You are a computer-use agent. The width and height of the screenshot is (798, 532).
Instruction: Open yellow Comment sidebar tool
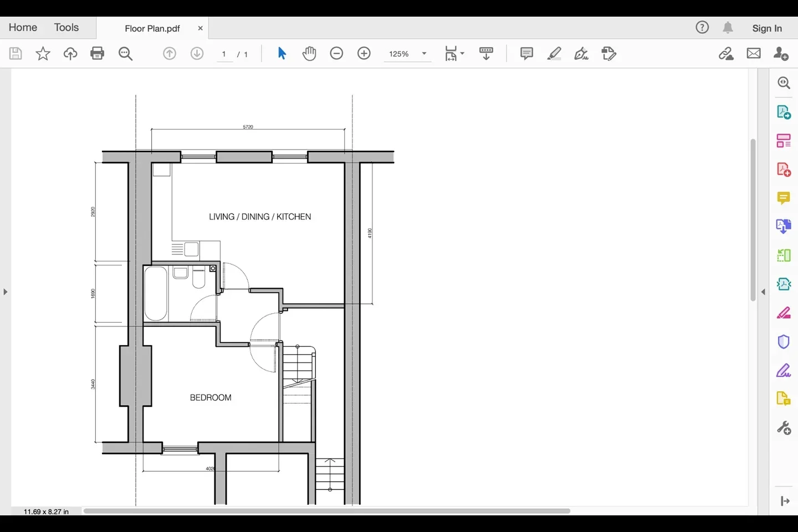click(784, 198)
